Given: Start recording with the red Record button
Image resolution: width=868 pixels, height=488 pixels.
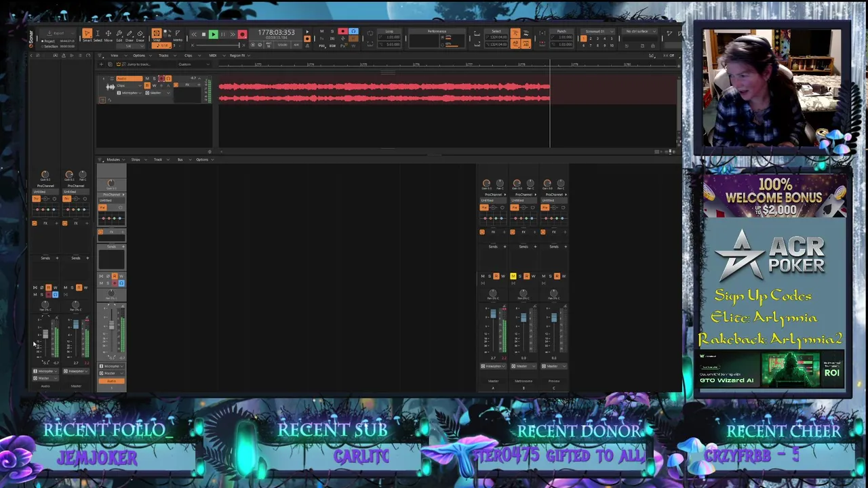Looking at the screenshot, I should point(242,35).
